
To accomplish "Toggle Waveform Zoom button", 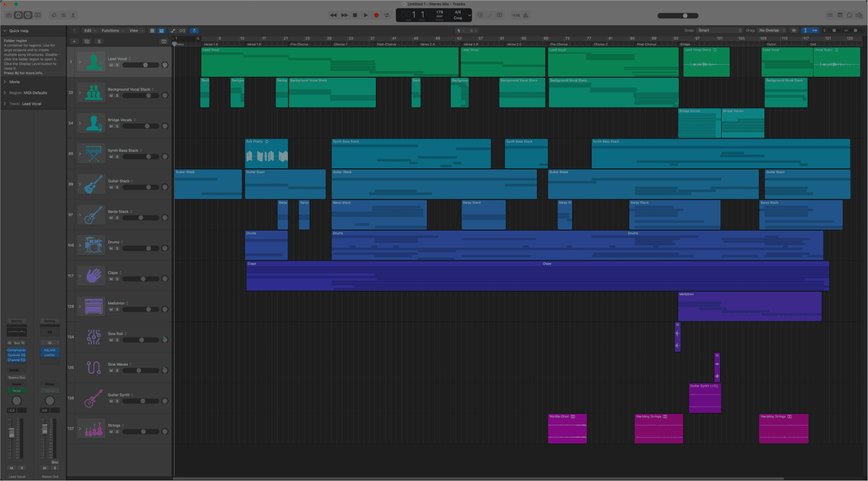I will pos(794,31).
